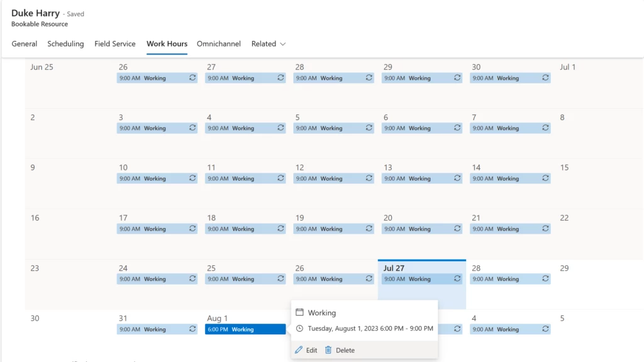Switch to the Scheduling tab
Image resolution: width=644 pixels, height=362 pixels.
pos(65,44)
